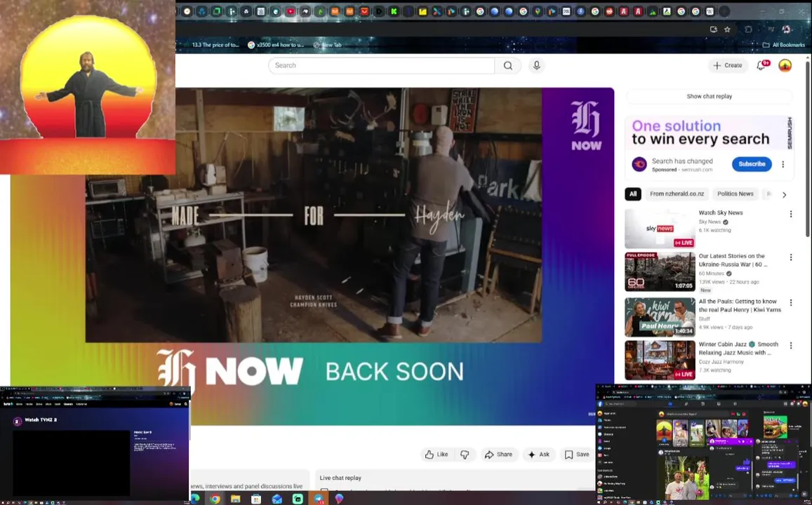Click the 'Watch Sky News' video title

(x=720, y=213)
